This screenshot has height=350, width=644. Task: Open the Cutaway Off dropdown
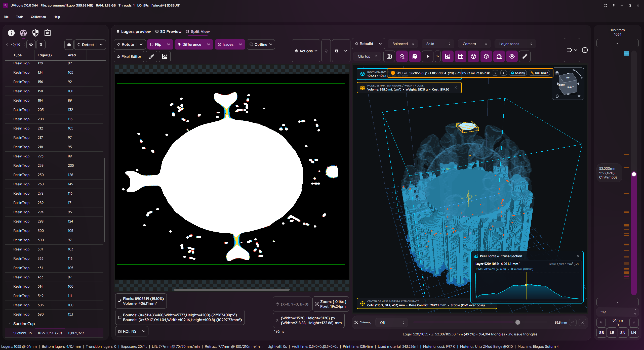coord(392,322)
